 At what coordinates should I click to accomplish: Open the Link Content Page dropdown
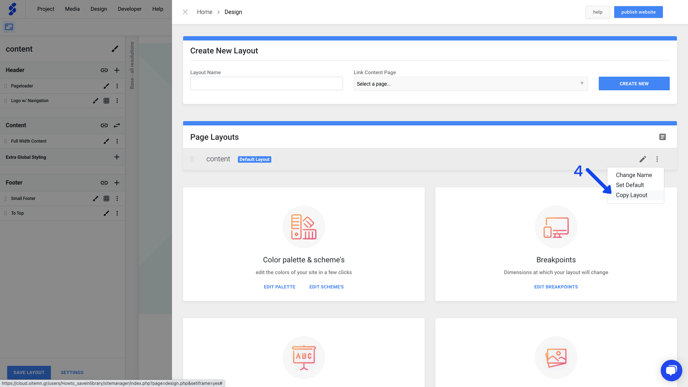470,84
